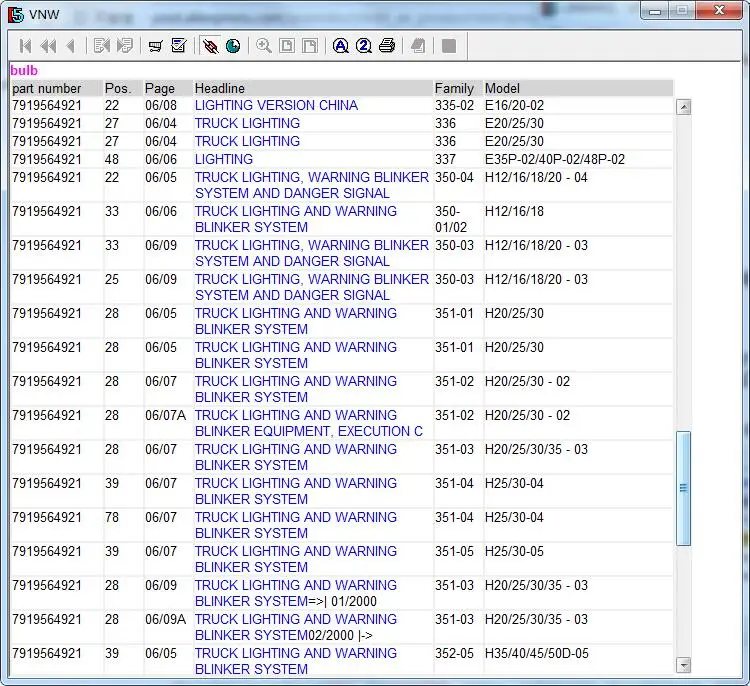Open LIGHTING VERSION CHINA headline link
The width and height of the screenshot is (750, 686).
click(x=276, y=105)
